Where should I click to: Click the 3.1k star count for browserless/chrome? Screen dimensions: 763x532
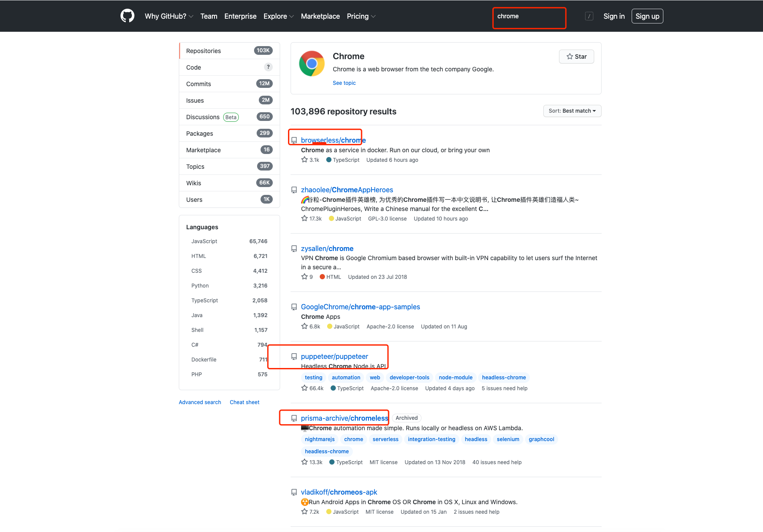tap(310, 160)
